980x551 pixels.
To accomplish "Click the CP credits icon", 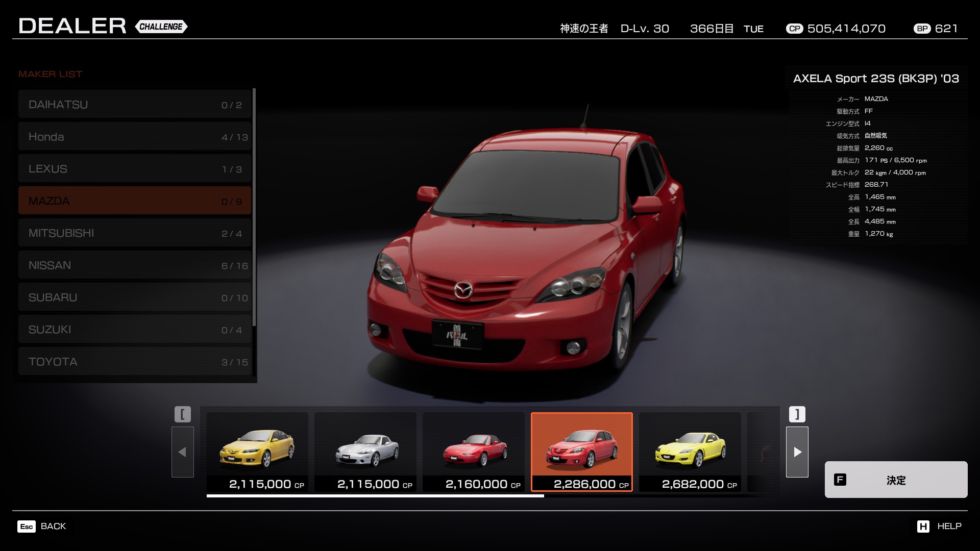I will coord(794,29).
